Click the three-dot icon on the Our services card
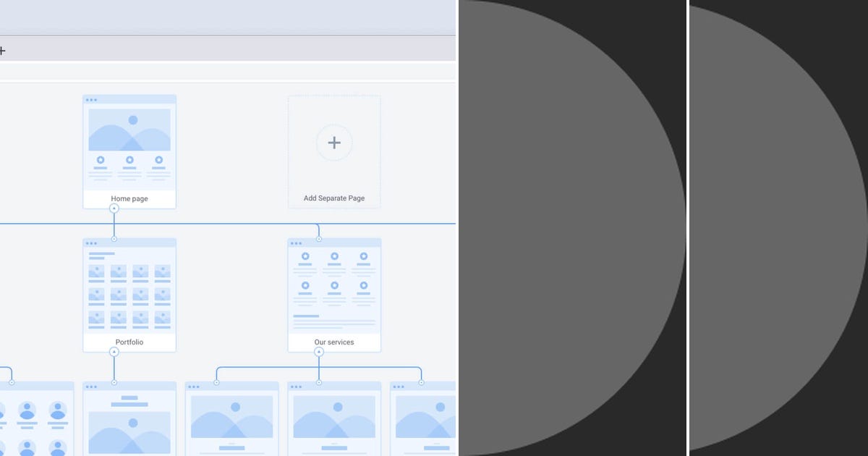Screen dimensions: 868x456 point(297,243)
